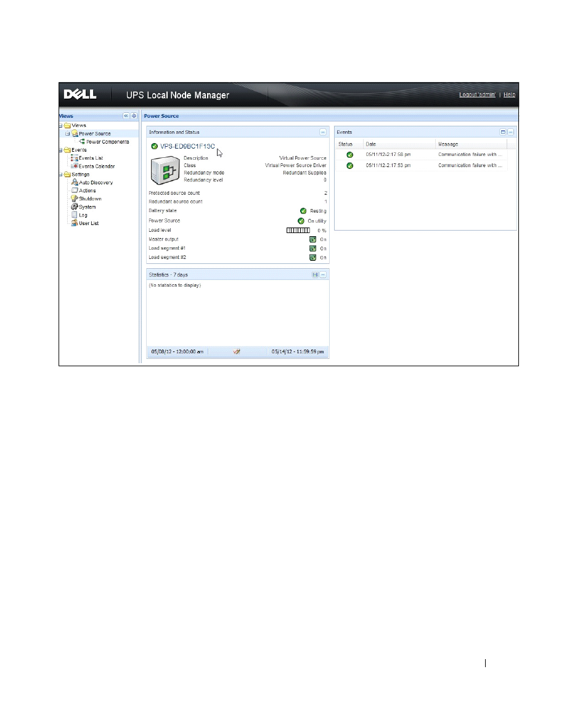Screen dimensions: 588x706
Task: Click the Auto Discovery icon in Settings
Action: pos(75,183)
